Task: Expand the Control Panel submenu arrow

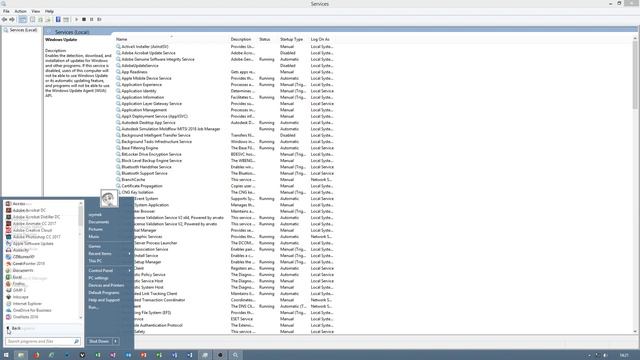Action: pyautogui.click(x=129, y=270)
